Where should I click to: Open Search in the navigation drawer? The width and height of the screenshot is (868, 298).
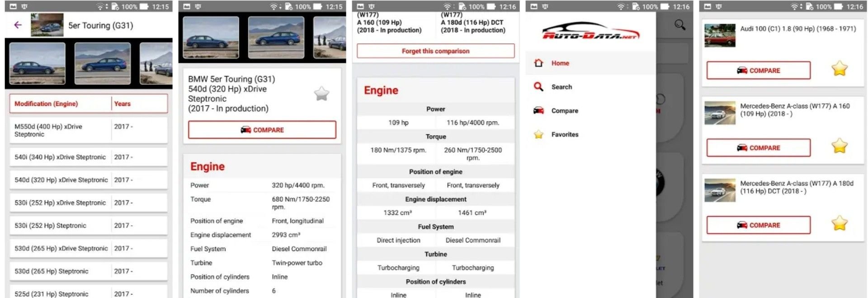[590, 87]
